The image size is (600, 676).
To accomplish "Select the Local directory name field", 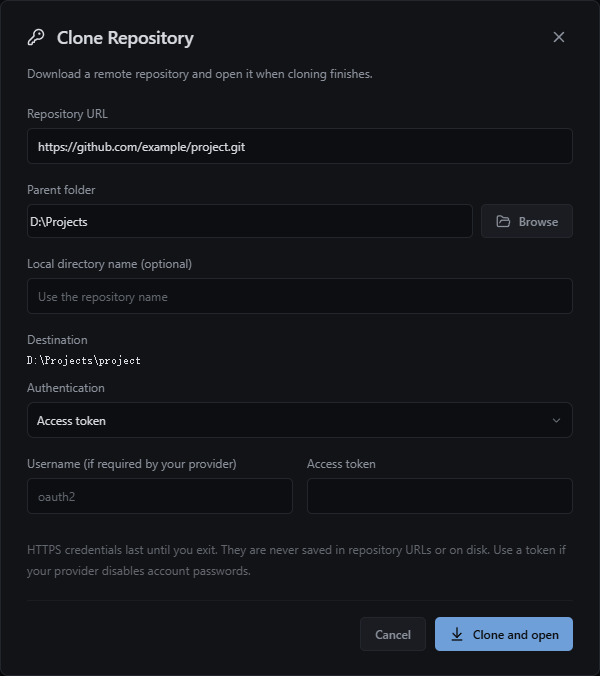I will pyautogui.click(x=300, y=296).
